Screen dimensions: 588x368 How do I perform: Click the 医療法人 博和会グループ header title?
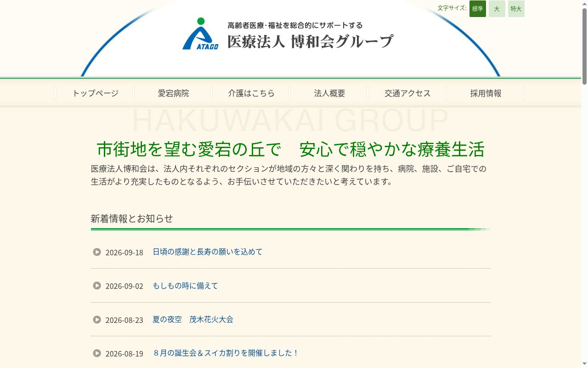(x=311, y=41)
